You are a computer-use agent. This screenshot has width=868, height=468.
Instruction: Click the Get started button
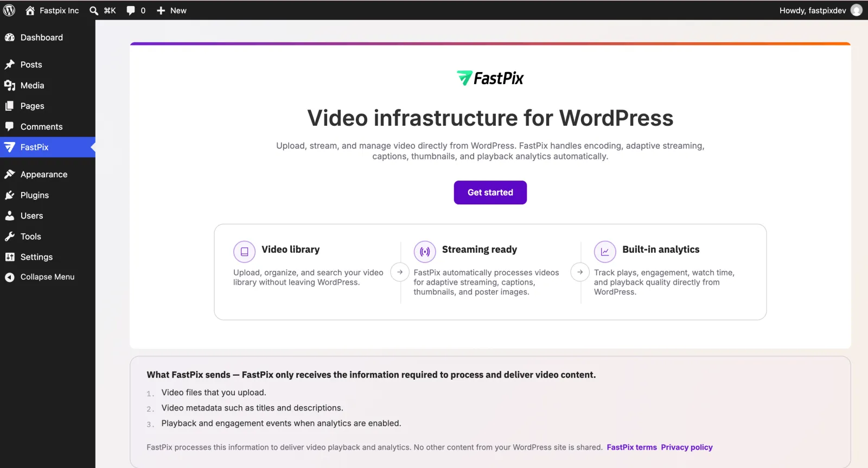click(490, 193)
